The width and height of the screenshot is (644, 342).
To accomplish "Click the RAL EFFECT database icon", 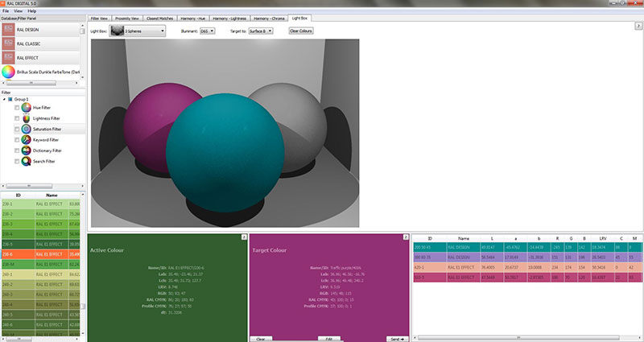I will 8,58.
